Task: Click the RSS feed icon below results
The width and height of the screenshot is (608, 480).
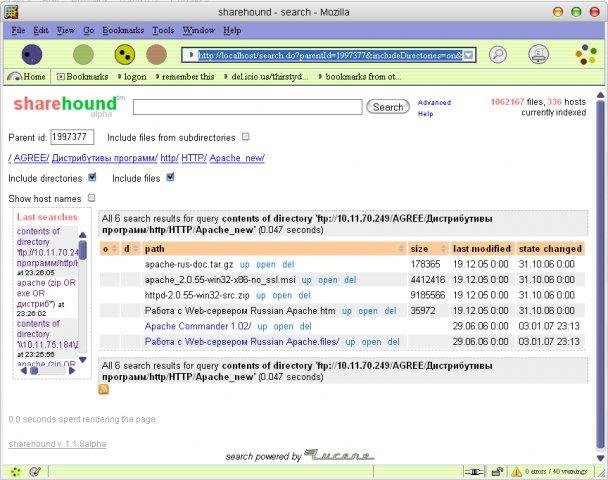Action: click(104, 389)
